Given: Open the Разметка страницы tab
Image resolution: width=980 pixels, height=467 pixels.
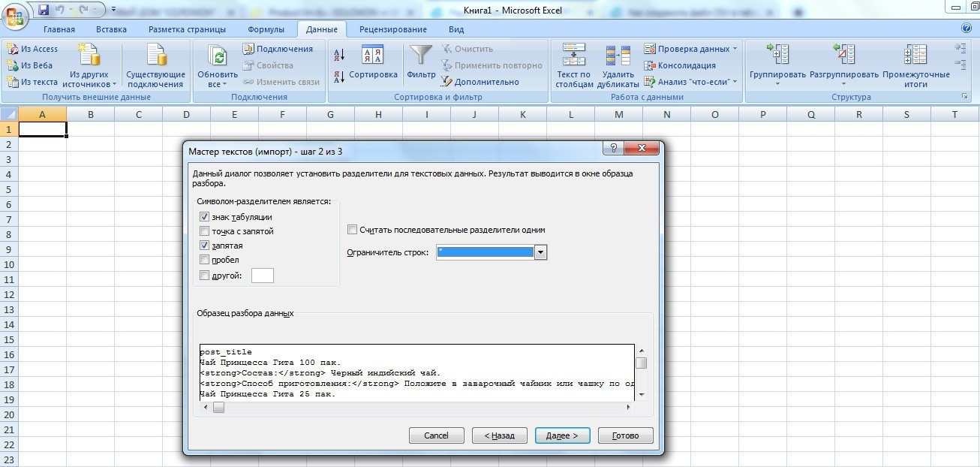Looking at the screenshot, I should [x=187, y=29].
